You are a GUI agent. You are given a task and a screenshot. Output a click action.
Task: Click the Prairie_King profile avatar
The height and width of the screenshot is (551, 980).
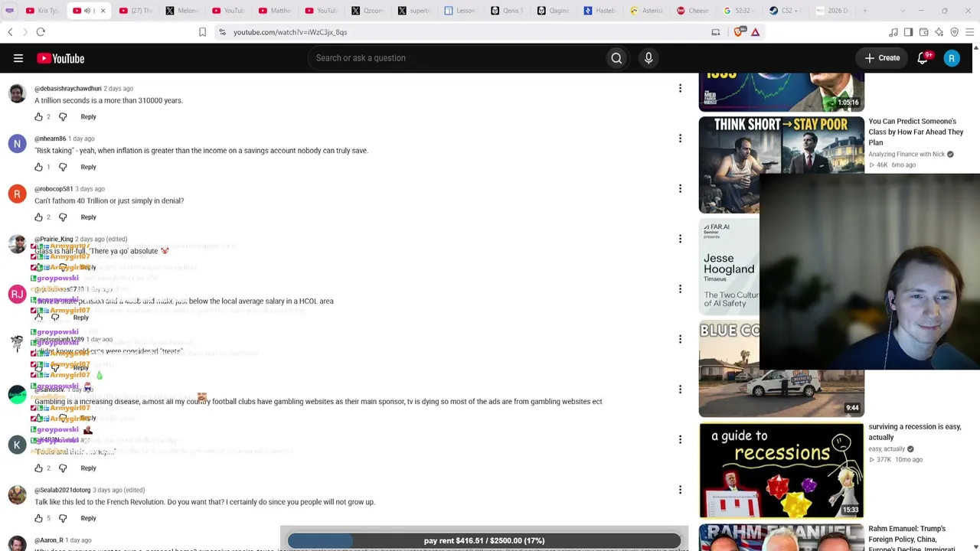pos(17,244)
